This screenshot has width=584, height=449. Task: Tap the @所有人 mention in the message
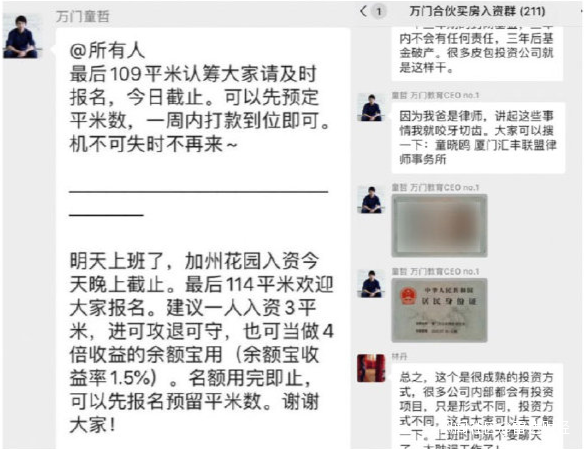tap(107, 50)
